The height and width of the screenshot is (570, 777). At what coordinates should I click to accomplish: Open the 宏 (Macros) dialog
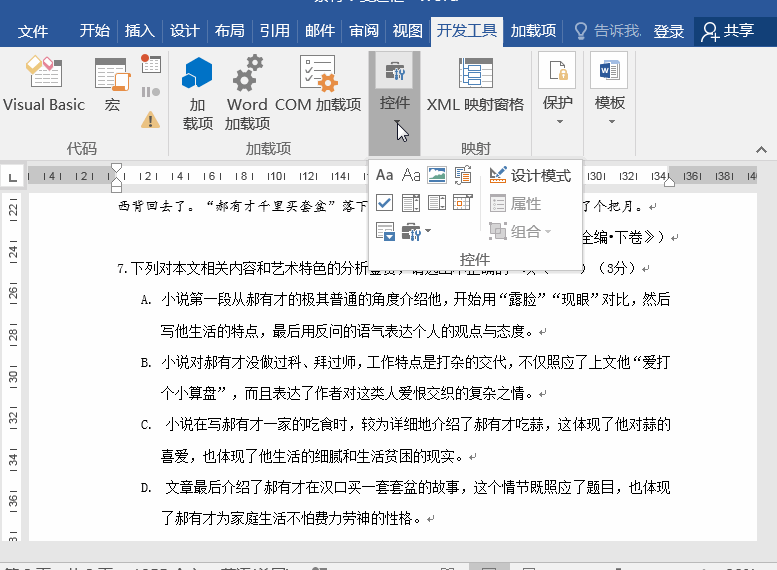click(x=112, y=84)
